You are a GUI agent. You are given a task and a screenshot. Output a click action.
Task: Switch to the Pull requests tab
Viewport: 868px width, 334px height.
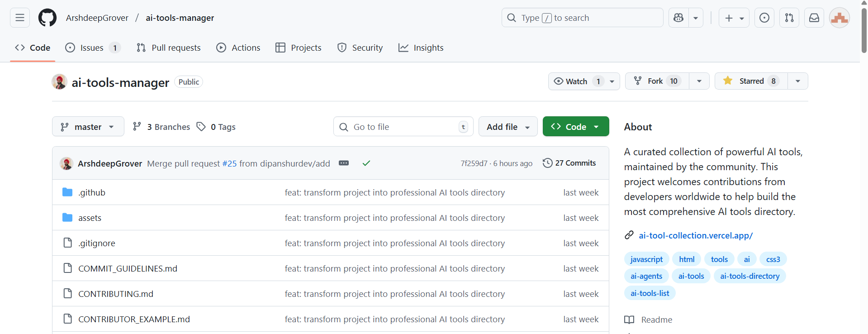(169, 48)
